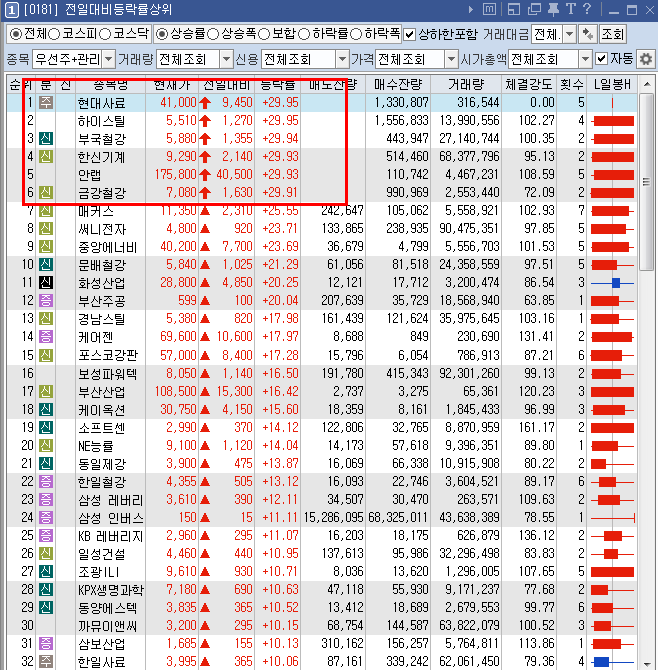Select the 상승폭 radio button
The image size is (658, 670).
[213, 34]
